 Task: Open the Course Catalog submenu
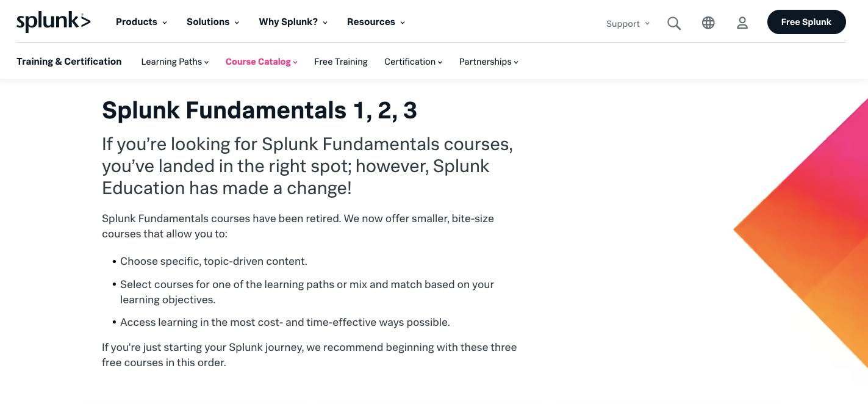click(x=262, y=62)
